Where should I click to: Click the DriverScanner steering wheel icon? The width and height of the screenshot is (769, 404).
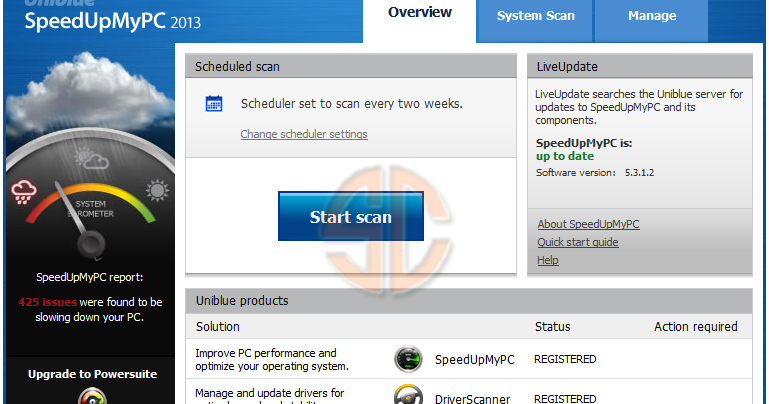pyautogui.click(x=408, y=395)
